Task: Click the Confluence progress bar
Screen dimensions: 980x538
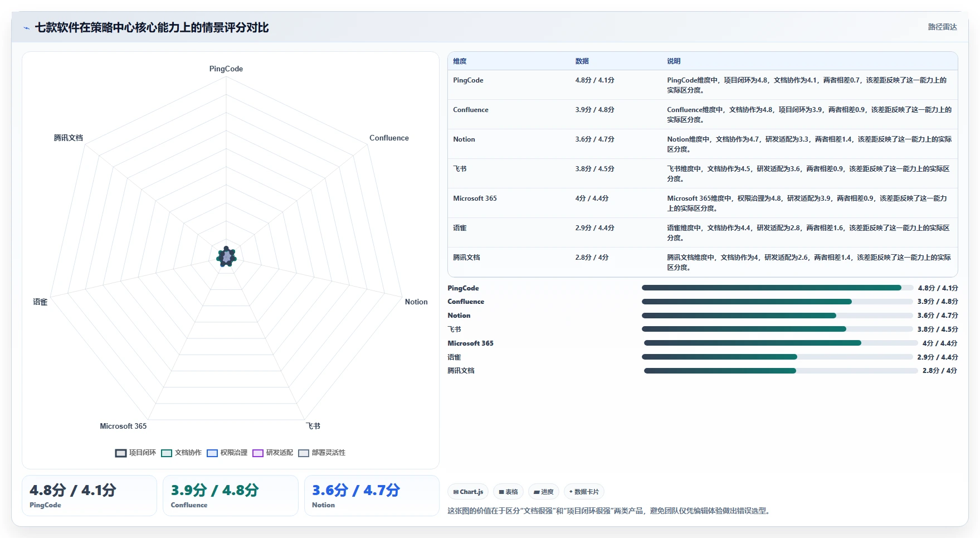Action: click(x=777, y=302)
